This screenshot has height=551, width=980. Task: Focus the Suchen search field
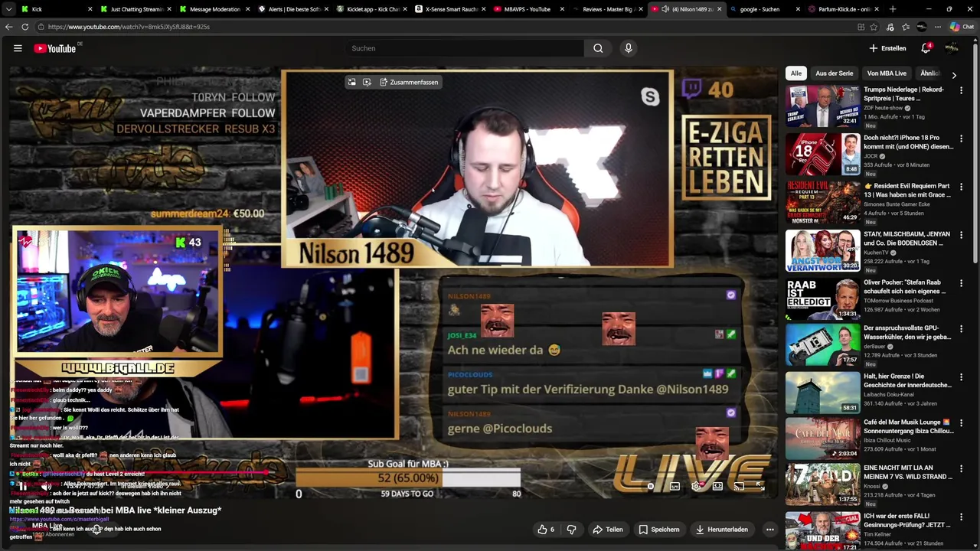pyautogui.click(x=464, y=48)
